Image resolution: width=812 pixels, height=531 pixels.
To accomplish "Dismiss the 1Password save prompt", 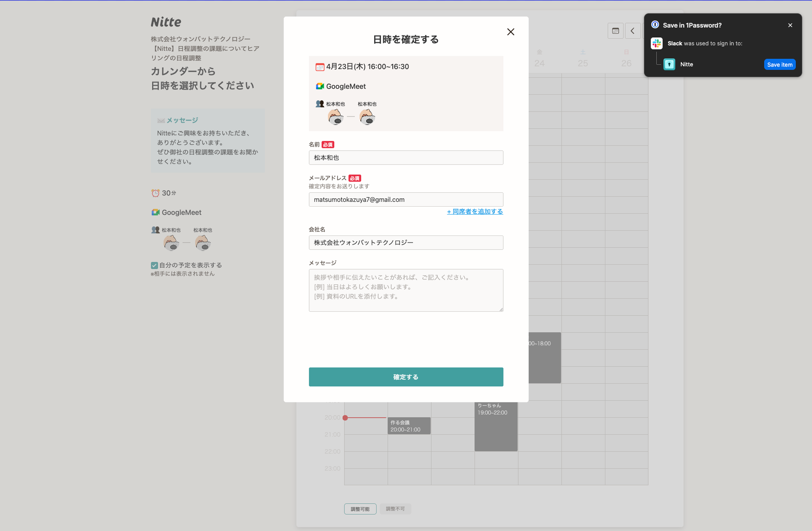I will pos(790,25).
